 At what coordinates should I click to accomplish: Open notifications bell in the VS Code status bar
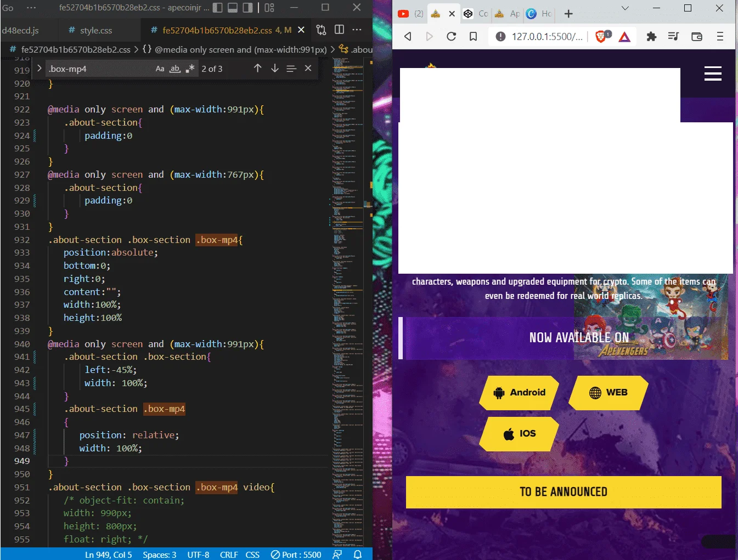pos(358,555)
